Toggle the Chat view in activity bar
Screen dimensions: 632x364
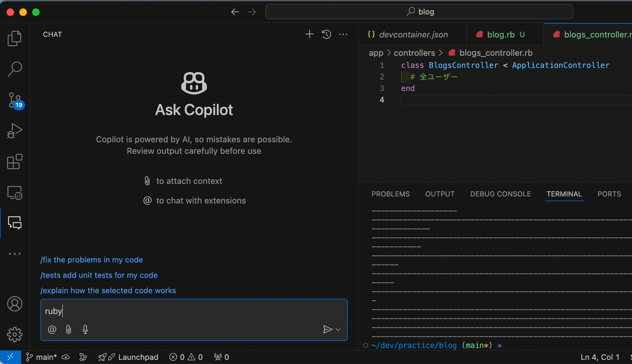point(14,223)
